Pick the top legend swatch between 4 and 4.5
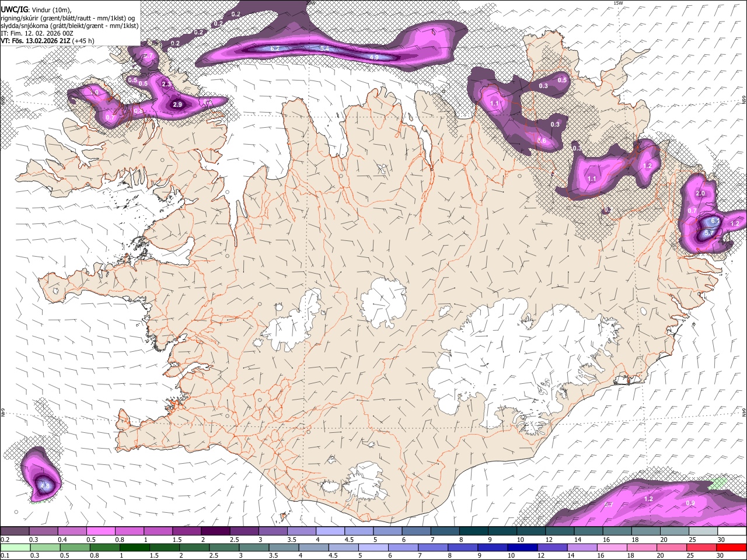The image size is (747, 560). pos(330,531)
